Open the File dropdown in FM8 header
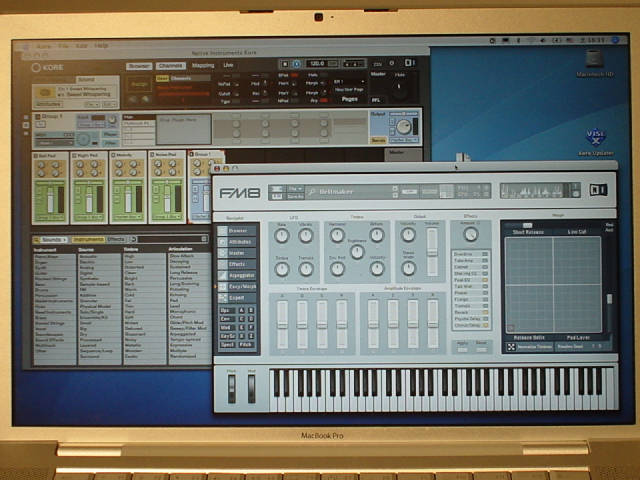Screen dimensions: 640x480 pyautogui.click(x=296, y=189)
